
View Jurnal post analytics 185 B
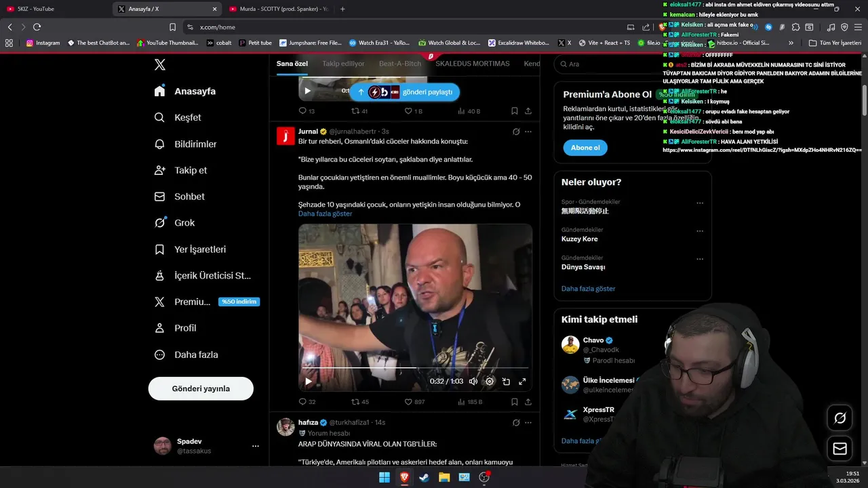[x=470, y=401]
